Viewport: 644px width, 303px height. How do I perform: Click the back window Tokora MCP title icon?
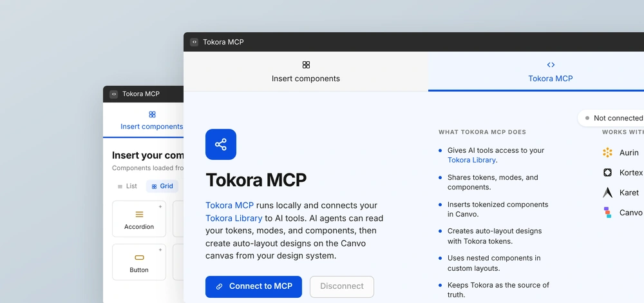[114, 94]
